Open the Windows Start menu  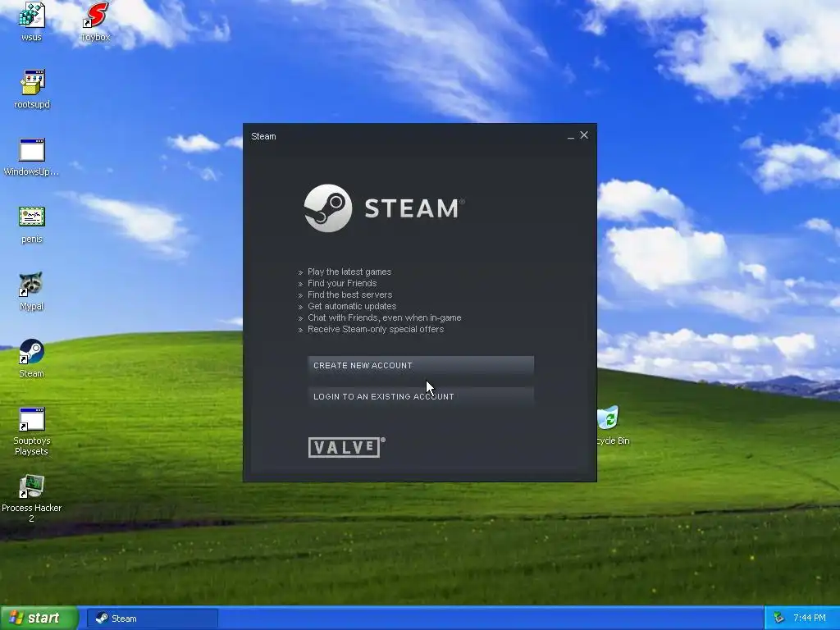click(x=39, y=618)
